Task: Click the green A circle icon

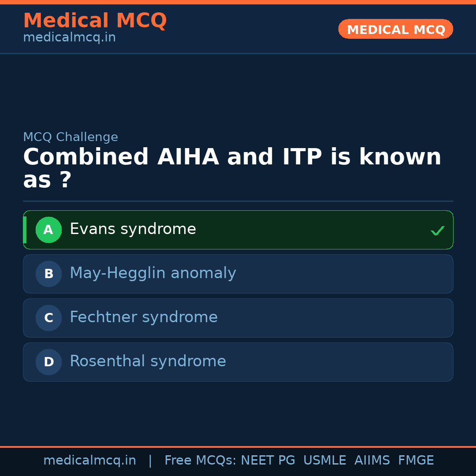Action: 48,230
